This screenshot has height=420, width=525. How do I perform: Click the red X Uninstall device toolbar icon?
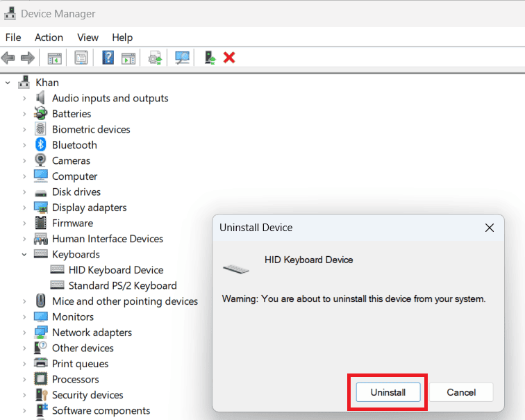tap(229, 58)
